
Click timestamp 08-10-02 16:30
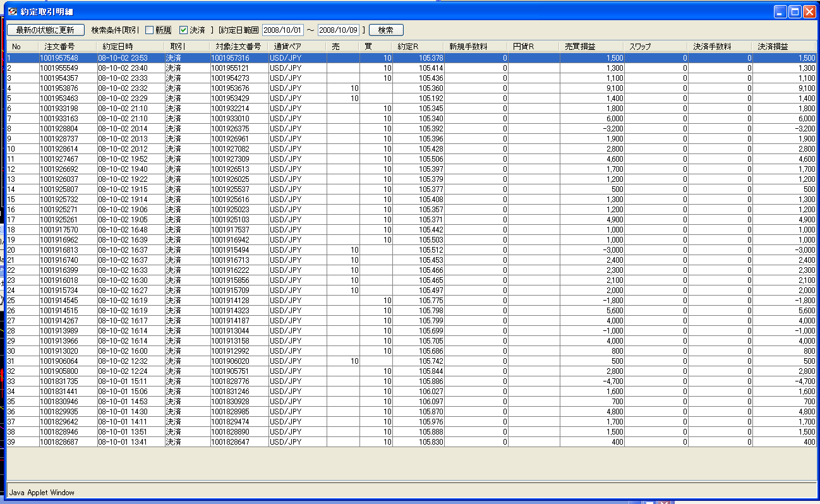tap(131, 280)
